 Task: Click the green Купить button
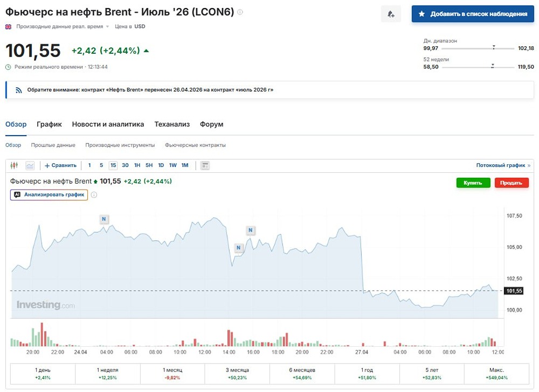pyautogui.click(x=473, y=183)
